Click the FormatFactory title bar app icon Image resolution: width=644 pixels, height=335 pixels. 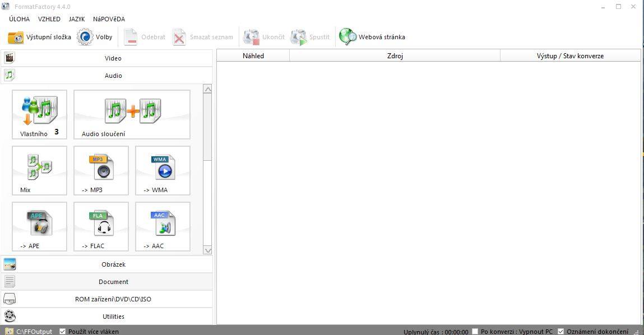[6, 6]
